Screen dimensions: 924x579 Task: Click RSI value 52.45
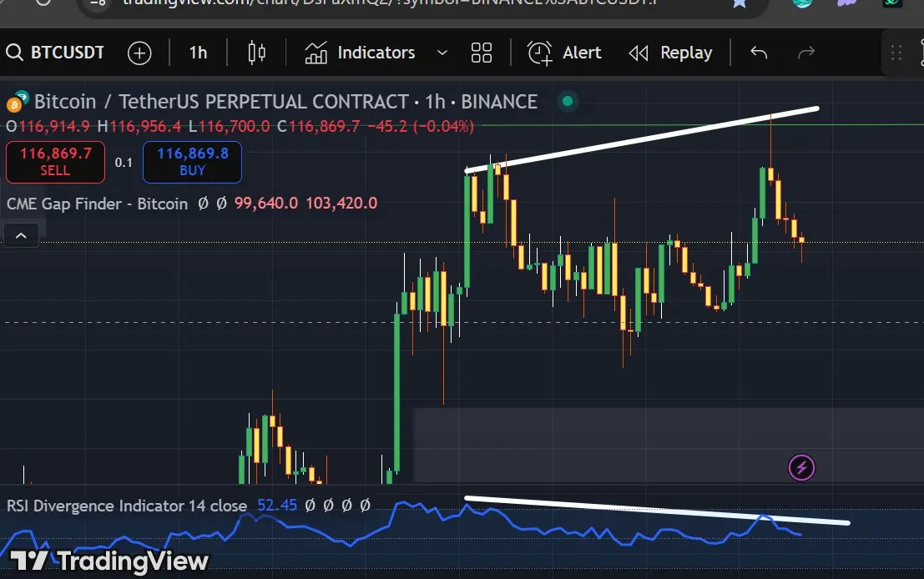click(277, 506)
